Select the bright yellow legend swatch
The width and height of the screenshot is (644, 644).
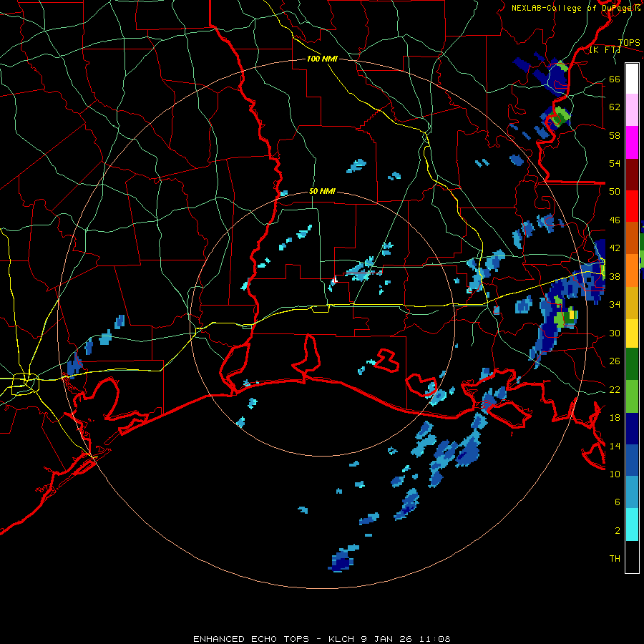(632, 333)
